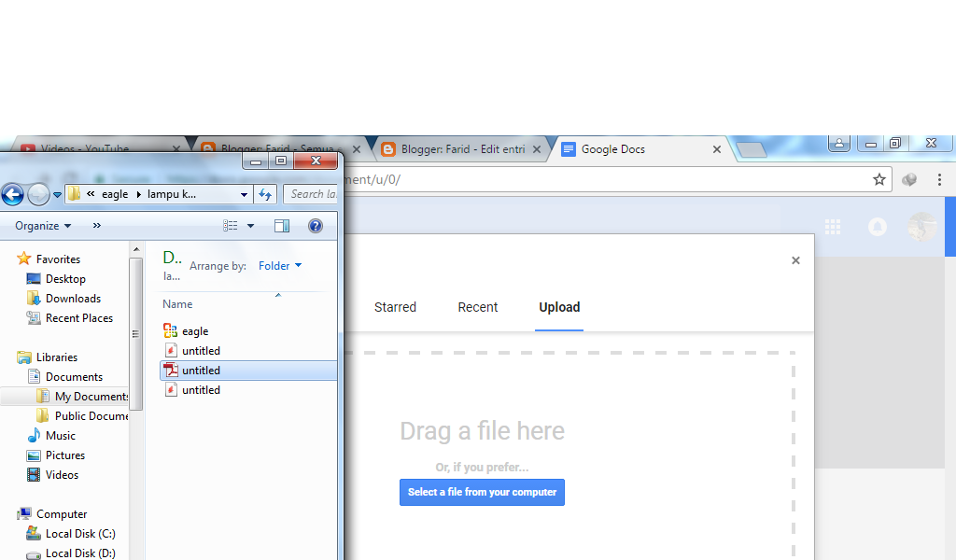Select Documents library
The height and width of the screenshot is (560, 956).
[x=74, y=376]
